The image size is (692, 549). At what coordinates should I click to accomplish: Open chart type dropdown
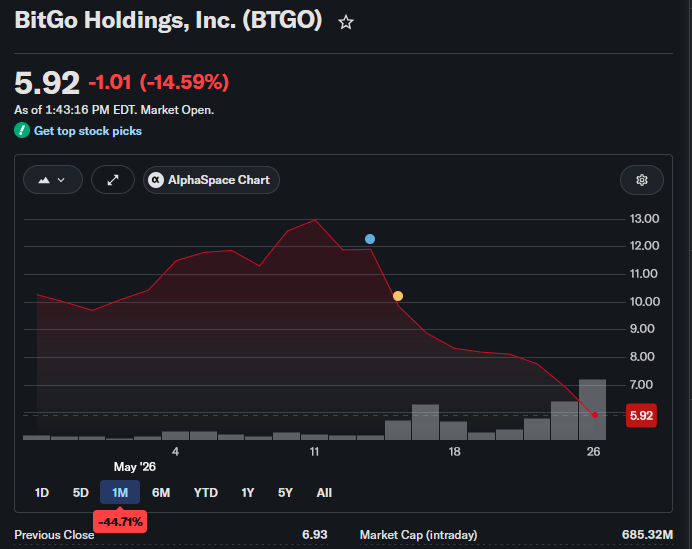(x=53, y=180)
